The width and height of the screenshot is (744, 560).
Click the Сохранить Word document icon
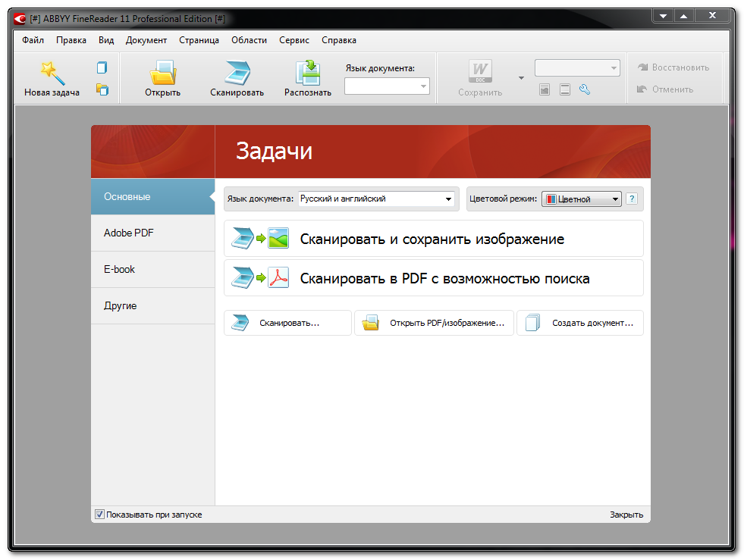(480, 71)
